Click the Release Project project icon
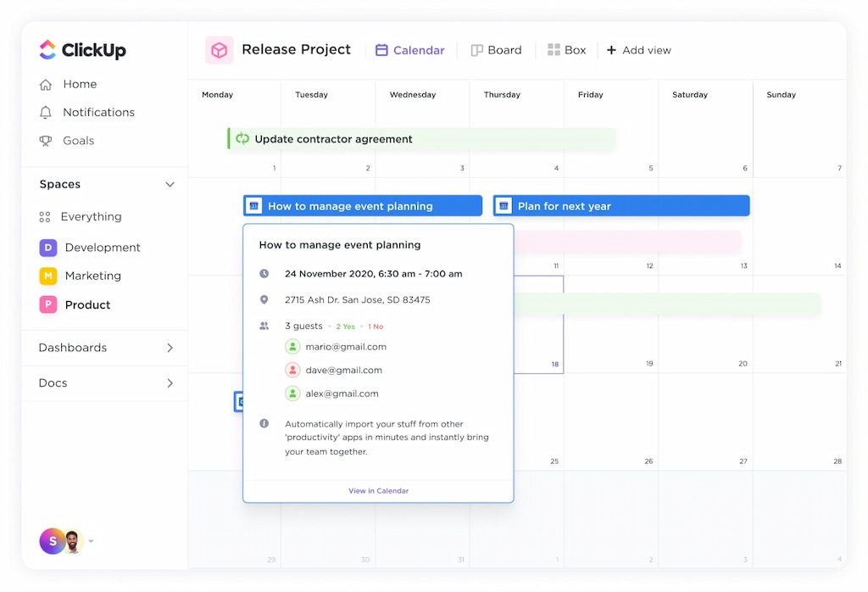Image resolution: width=868 pixels, height=592 pixels. coord(219,49)
